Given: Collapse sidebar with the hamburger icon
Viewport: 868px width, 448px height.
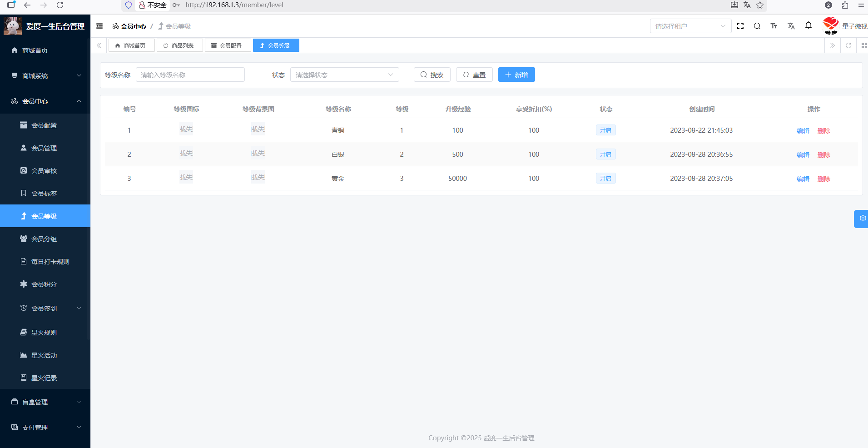Looking at the screenshot, I should (x=99, y=26).
